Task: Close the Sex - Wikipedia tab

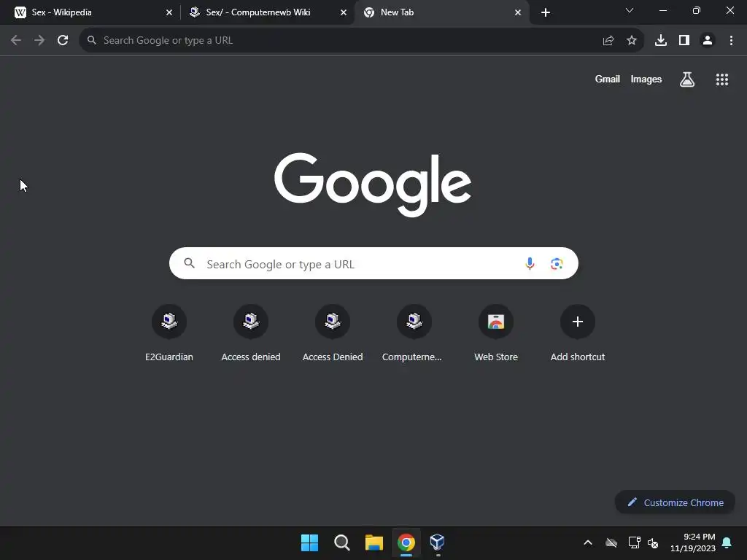Action: (x=169, y=12)
